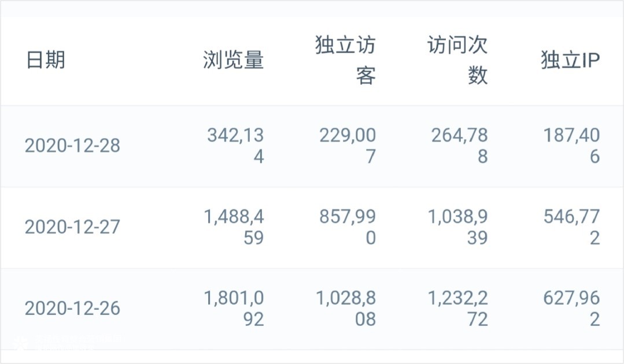Click visit count value 264,788
The height and width of the screenshot is (364, 624).
pyautogui.click(x=460, y=146)
